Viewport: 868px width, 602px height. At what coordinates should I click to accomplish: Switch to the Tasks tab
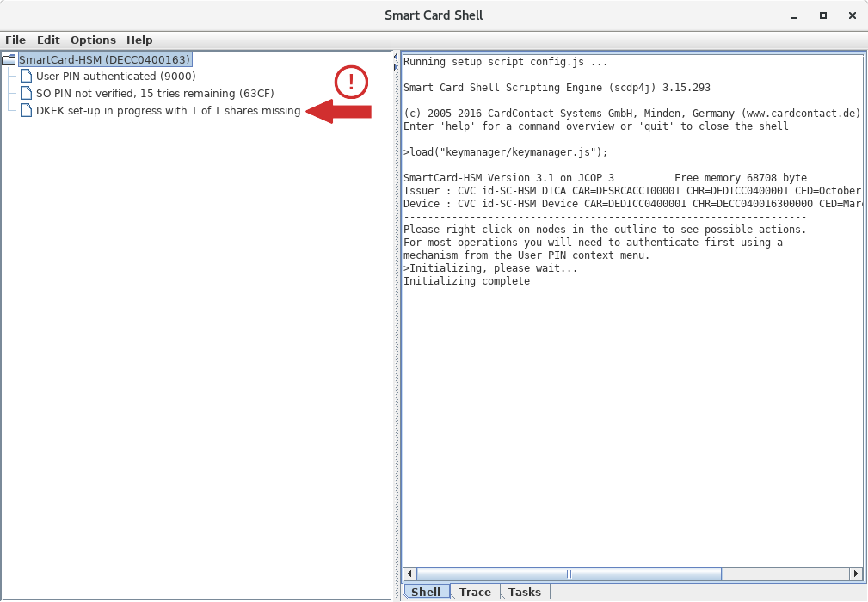tap(524, 592)
